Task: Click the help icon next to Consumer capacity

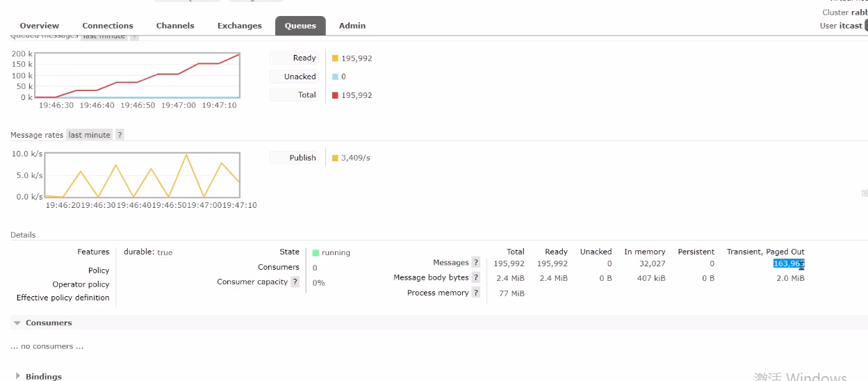Action: 295,282
